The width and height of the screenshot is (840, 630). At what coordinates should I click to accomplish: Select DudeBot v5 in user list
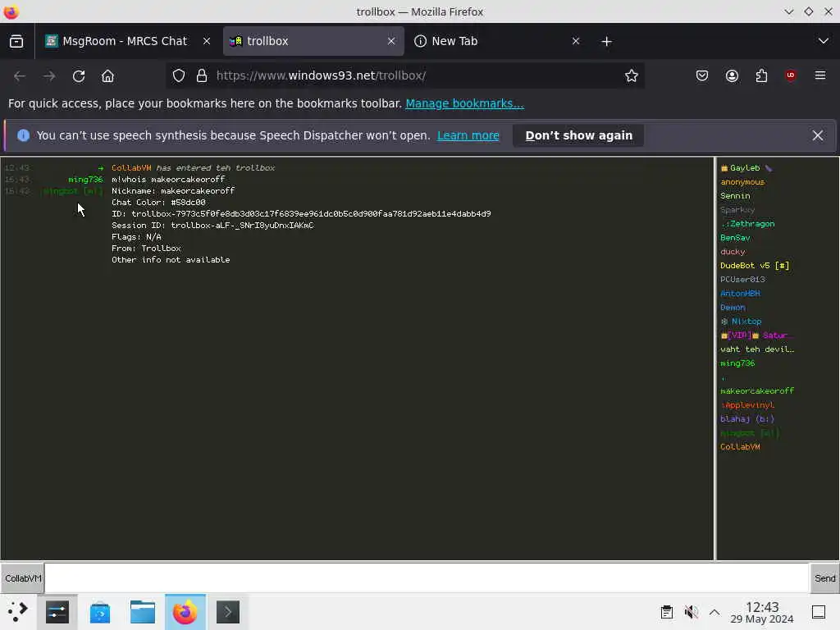click(755, 266)
